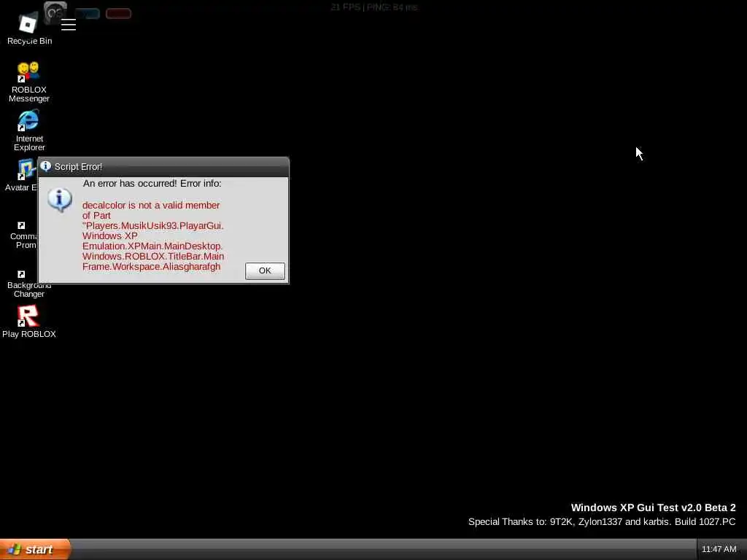Click the Roblox logo icon in the top bar

click(x=28, y=23)
